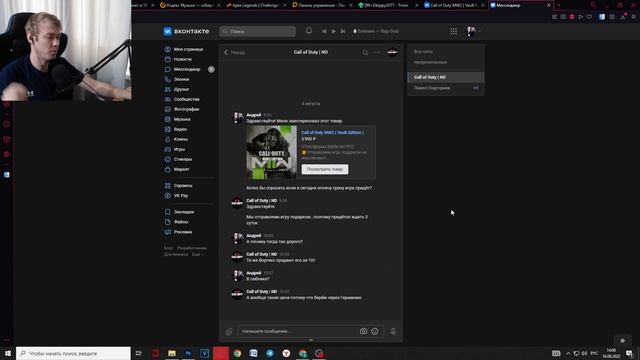Open 'Новости' in sidebar
Image resolution: width=640 pixels, height=360 pixels.
click(182, 59)
